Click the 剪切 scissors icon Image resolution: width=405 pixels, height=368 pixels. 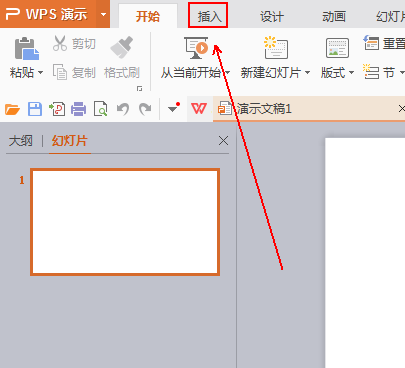click(x=60, y=44)
